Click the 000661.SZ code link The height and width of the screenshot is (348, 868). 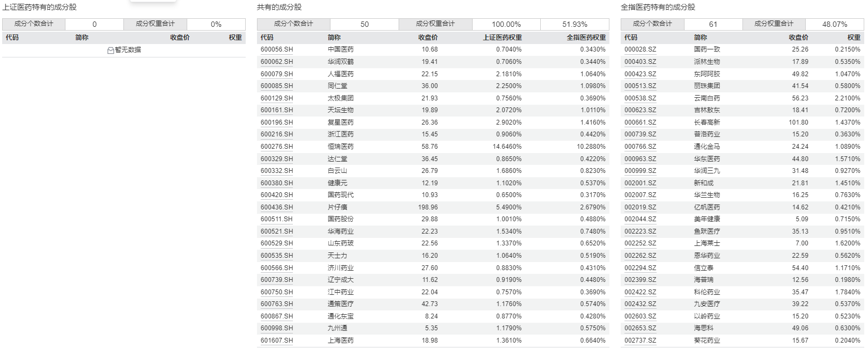(x=640, y=122)
